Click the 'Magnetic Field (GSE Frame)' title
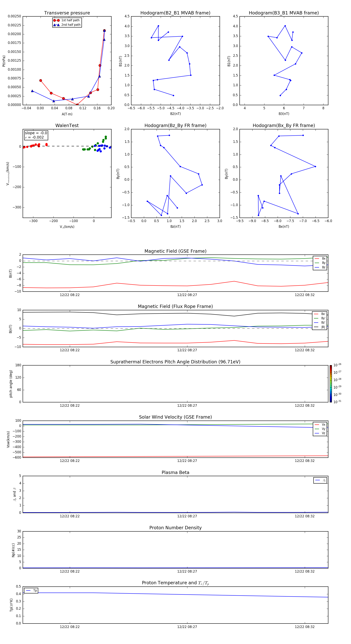This screenshot has height=644, width=351. click(175, 251)
